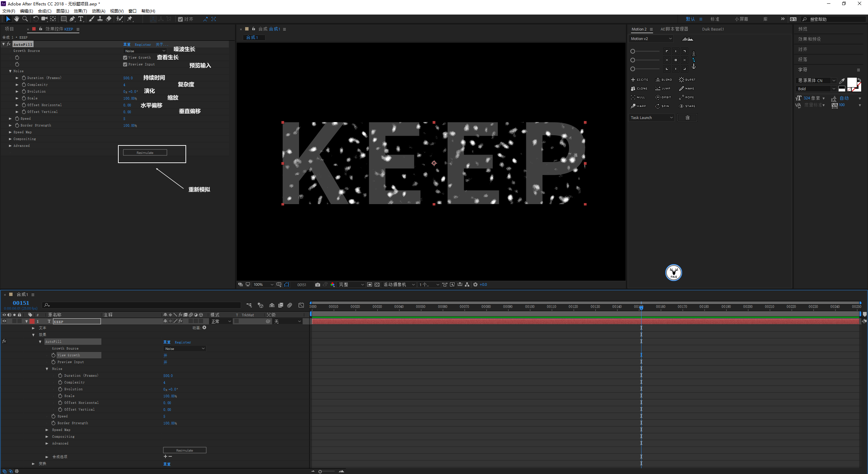
Task: Uncheck the Preview Input checkbox
Action: click(x=125, y=64)
